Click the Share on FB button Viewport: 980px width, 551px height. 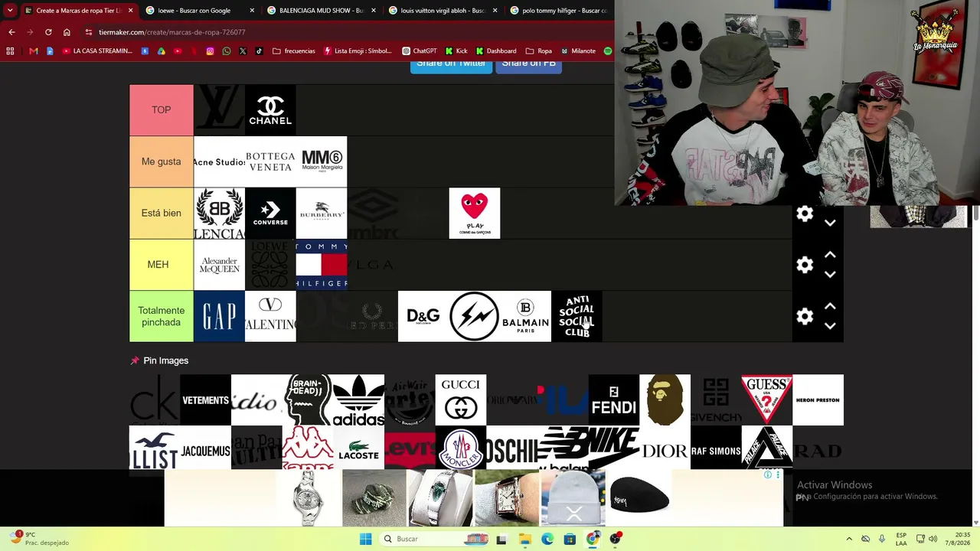(x=529, y=64)
